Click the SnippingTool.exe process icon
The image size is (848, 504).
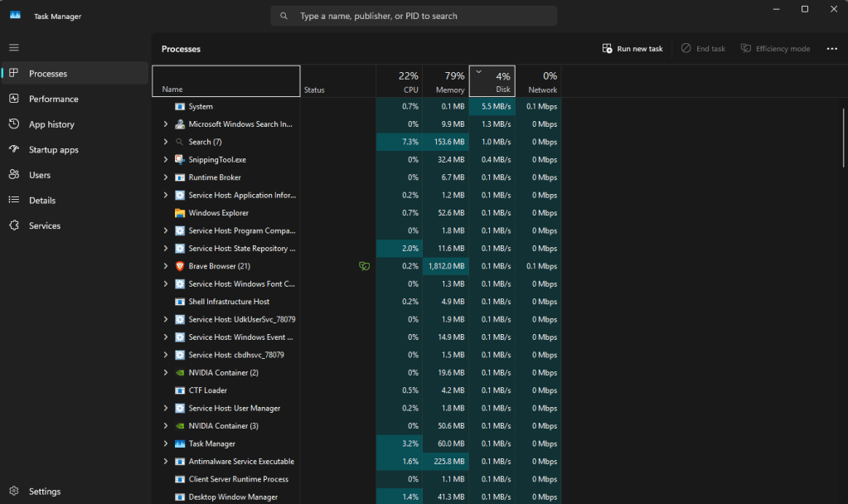click(x=180, y=159)
